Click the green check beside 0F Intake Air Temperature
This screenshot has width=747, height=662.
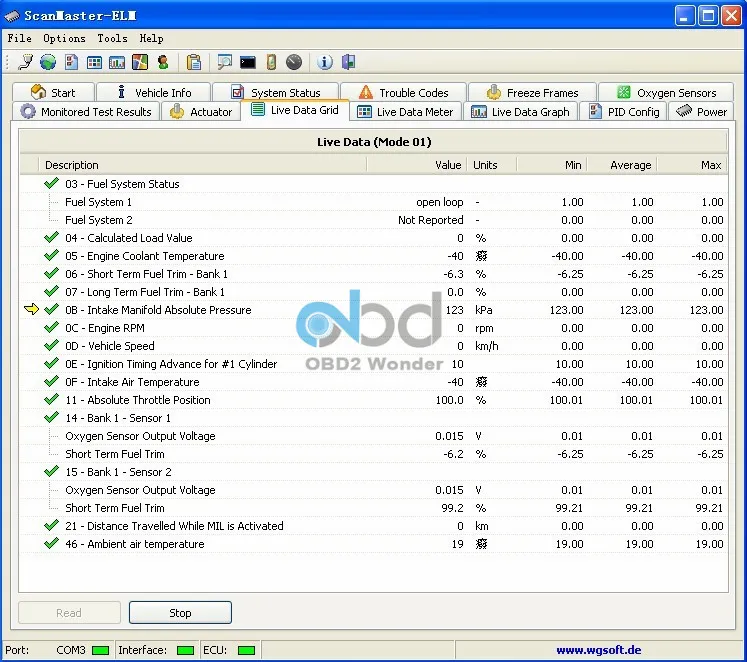click(x=51, y=381)
